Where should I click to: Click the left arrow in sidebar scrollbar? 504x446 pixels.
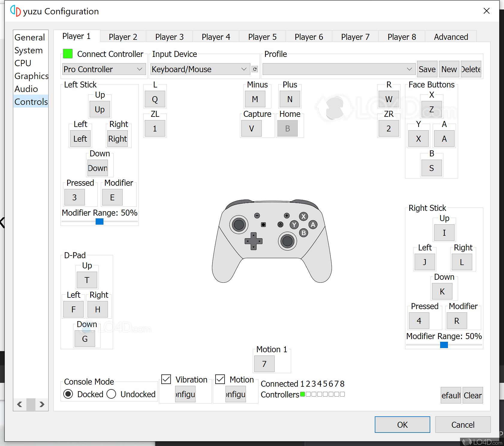coord(20,404)
